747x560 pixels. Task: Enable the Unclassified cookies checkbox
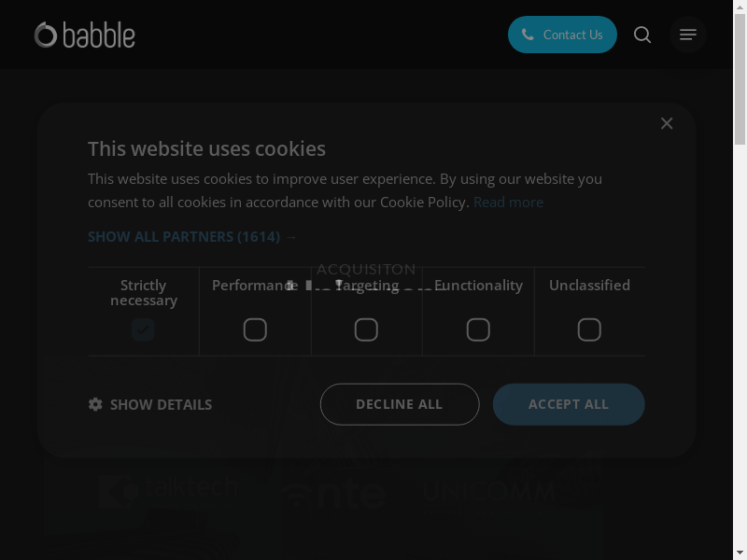tap(589, 329)
